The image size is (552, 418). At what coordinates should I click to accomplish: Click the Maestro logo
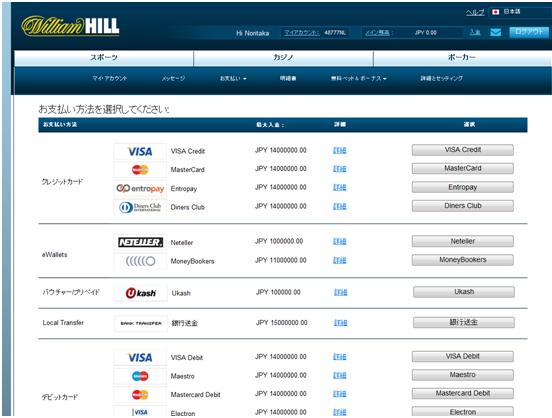click(x=140, y=376)
